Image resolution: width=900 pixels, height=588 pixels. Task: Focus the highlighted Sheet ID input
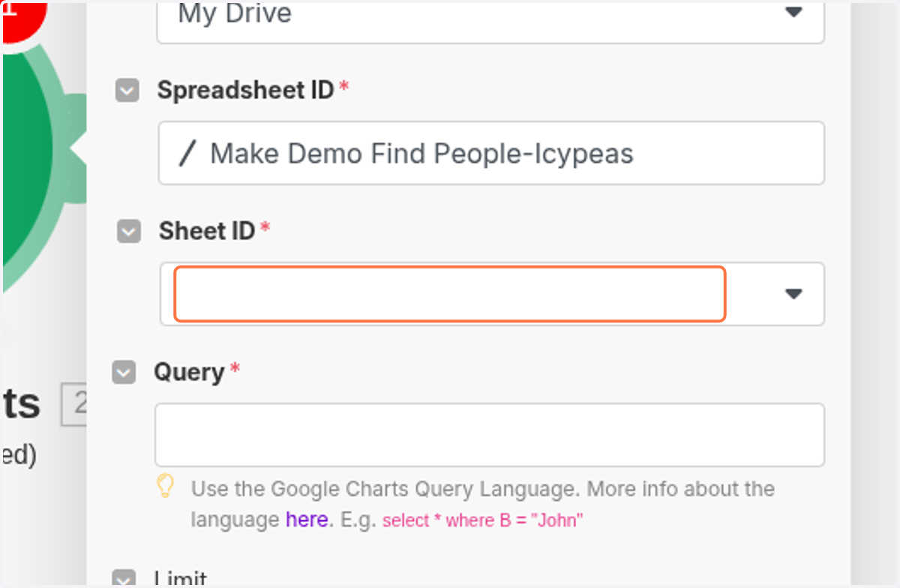click(x=450, y=294)
